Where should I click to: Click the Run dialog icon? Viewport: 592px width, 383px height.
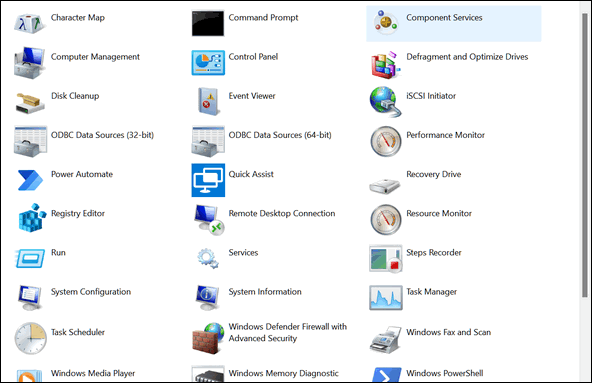[30, 259]
